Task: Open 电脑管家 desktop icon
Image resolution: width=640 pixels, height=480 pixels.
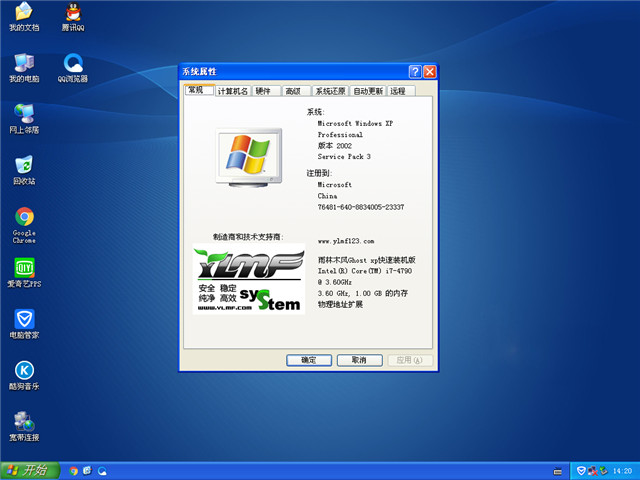Action: pyautogui.click(x=24, y=324)
